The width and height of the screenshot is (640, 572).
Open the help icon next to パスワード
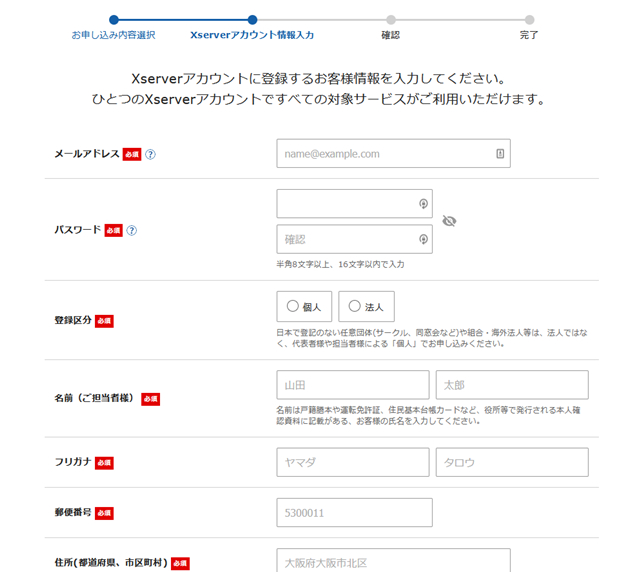point(131,231)
